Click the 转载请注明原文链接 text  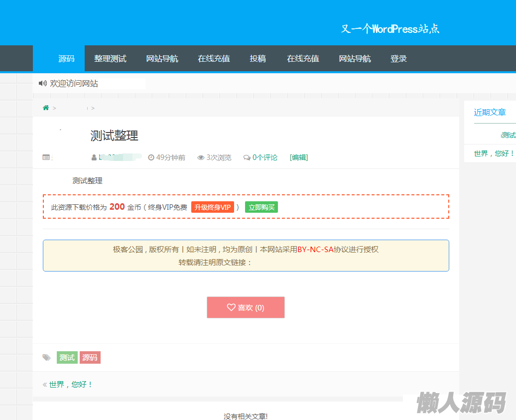pyautogui.click(x=215, y=263)
